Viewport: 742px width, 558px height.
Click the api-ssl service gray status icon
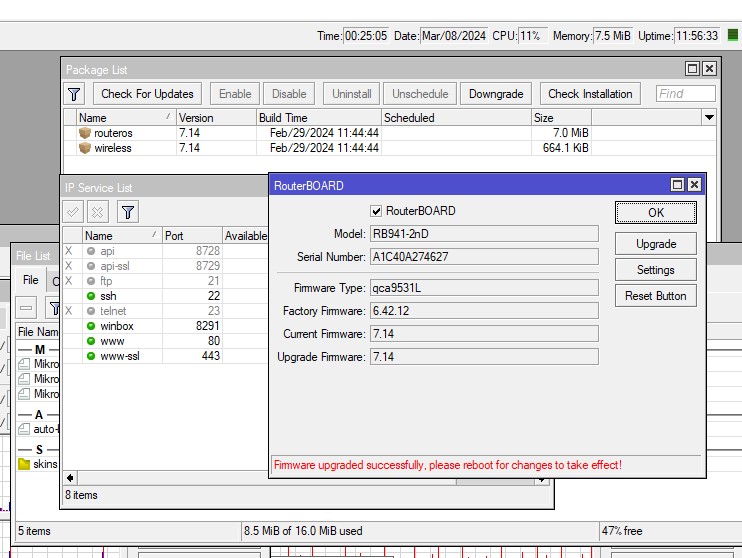click(91, 266)
